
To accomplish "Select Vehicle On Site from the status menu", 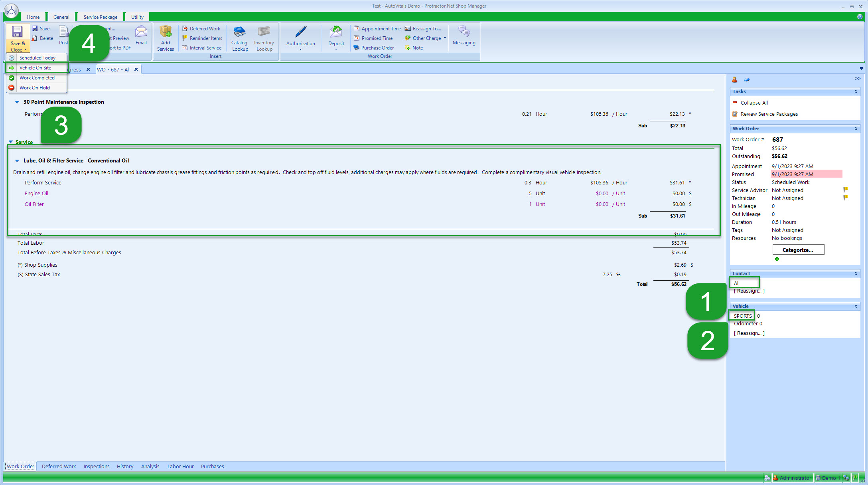I will 36,67.
